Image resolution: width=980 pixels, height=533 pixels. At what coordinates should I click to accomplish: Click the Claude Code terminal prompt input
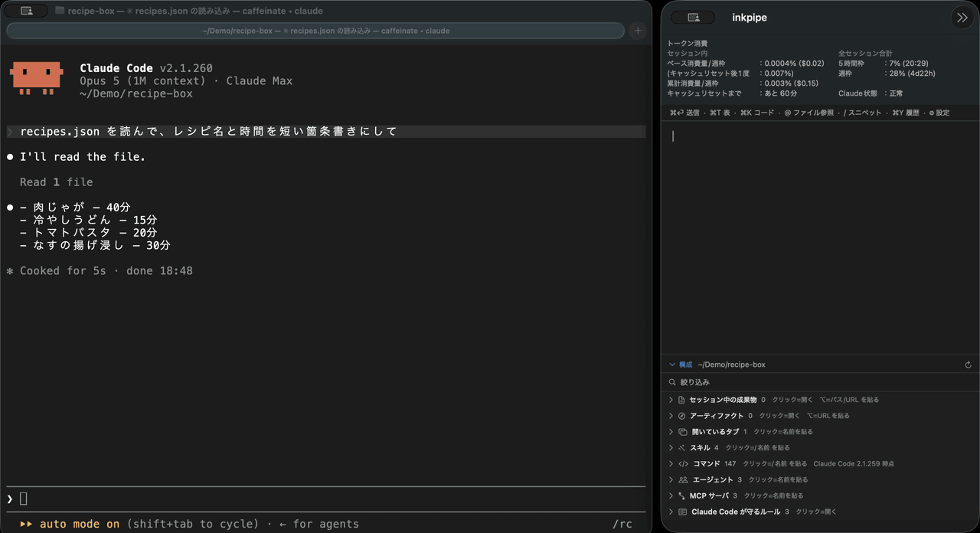[x=325, y=499]
